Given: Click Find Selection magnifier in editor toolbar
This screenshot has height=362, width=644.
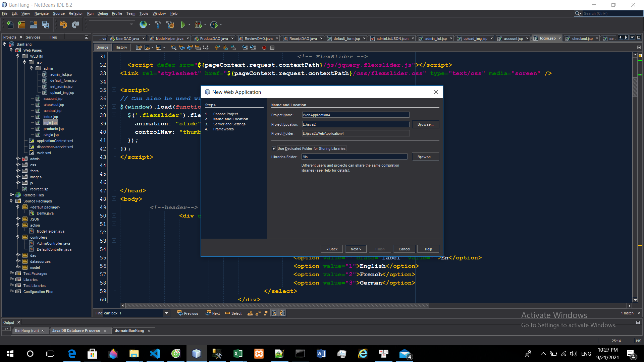Looking at the screenshot, I should pos(173,48).
